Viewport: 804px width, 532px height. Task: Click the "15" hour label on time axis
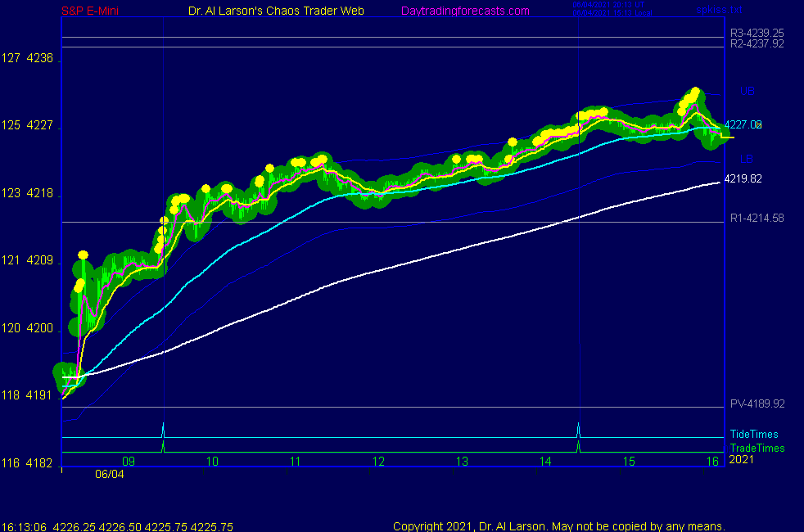[x=629, y=462]
